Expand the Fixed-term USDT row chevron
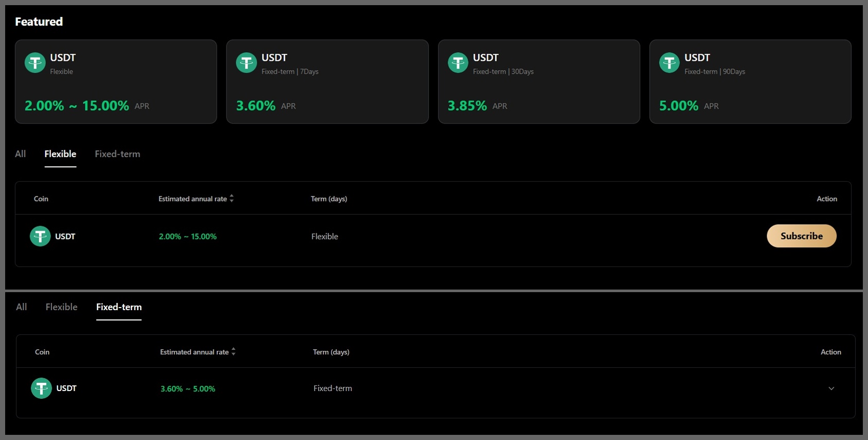Screen dimensions: 868x440 pyautogui.click(x=831, y=388)
